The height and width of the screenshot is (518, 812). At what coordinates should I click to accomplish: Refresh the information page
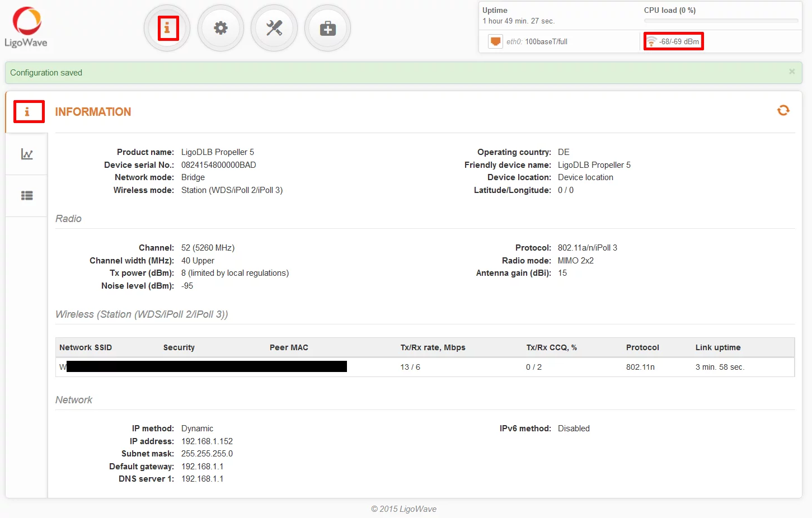pyautogui.click(x=783, y=111)
